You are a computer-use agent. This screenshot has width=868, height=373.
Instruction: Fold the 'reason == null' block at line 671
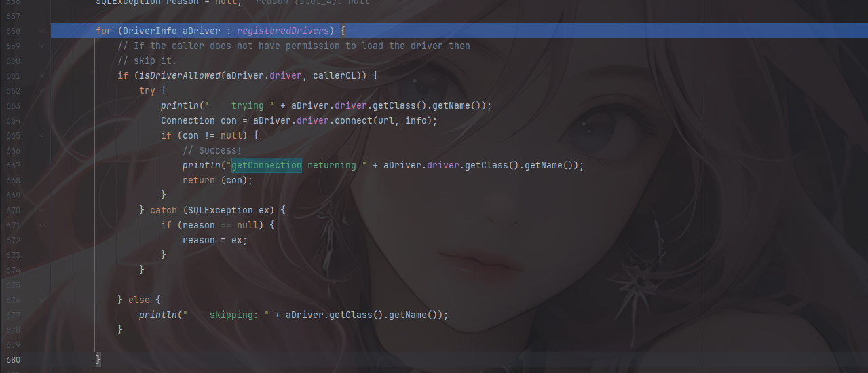pos(42,226)
